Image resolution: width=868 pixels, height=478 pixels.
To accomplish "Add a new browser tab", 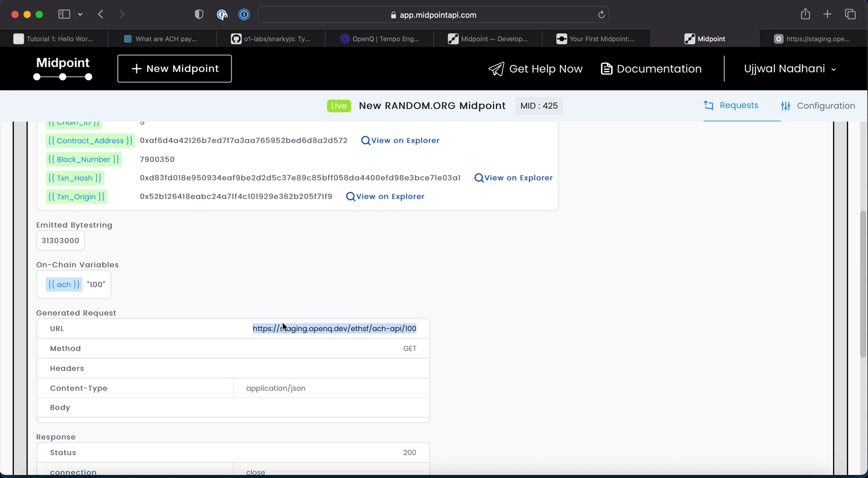I will point(827,14).
